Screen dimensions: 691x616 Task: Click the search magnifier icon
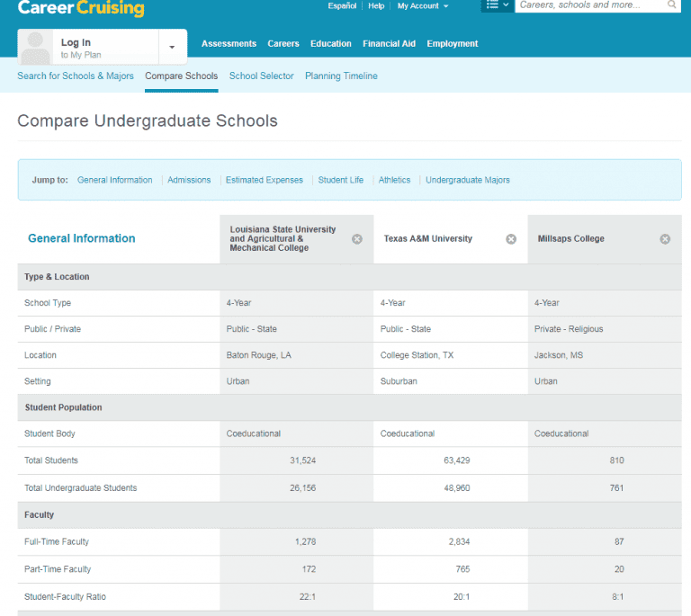coord(671,4)
